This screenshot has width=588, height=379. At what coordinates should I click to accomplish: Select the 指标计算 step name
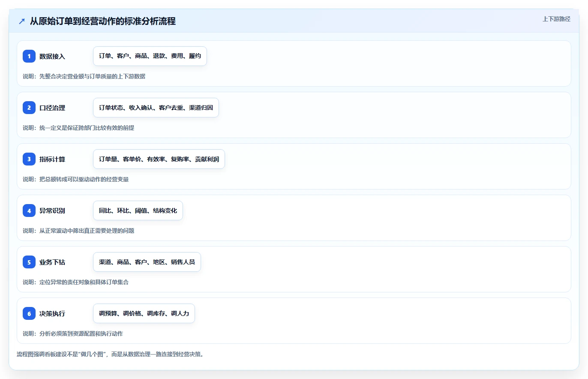52,159
